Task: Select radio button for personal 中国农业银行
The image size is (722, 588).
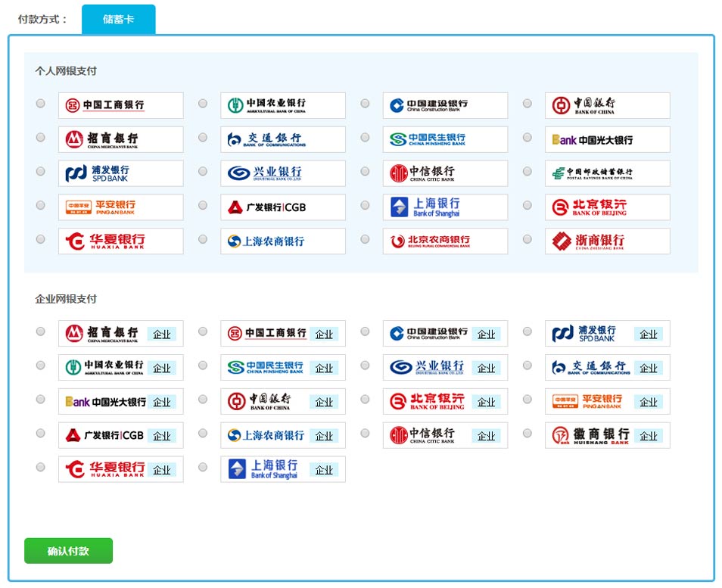Action: [x=203, y=103]
